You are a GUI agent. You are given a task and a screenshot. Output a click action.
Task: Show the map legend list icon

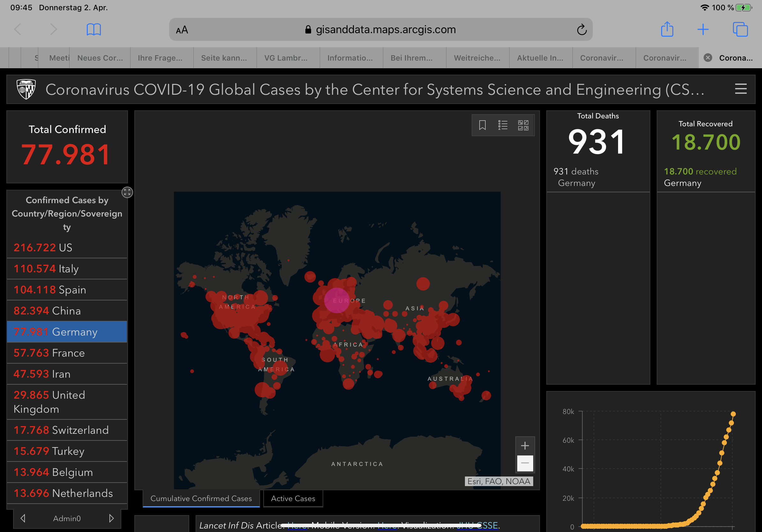503,125
